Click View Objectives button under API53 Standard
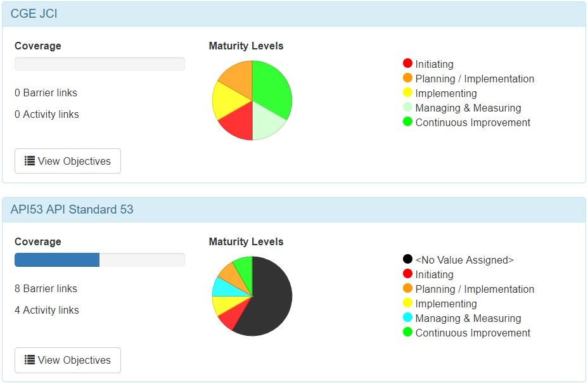Screen dimensions: 588x384 68,360
